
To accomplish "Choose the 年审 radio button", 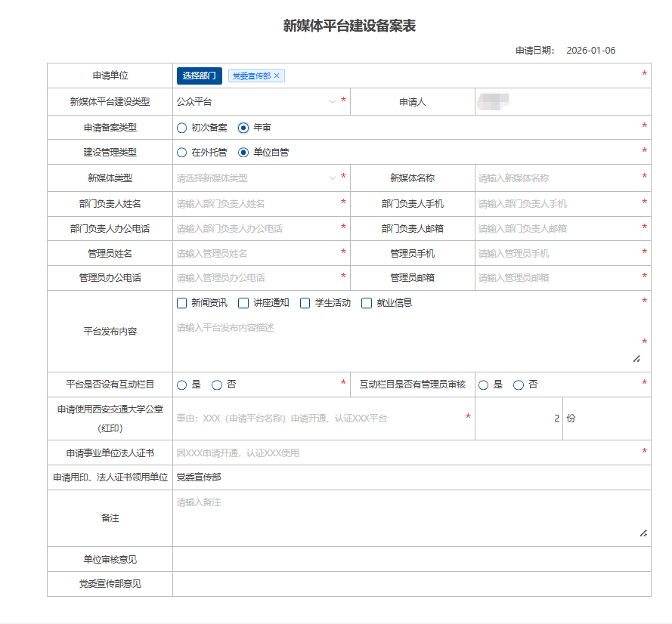I will tap(243, 128).
